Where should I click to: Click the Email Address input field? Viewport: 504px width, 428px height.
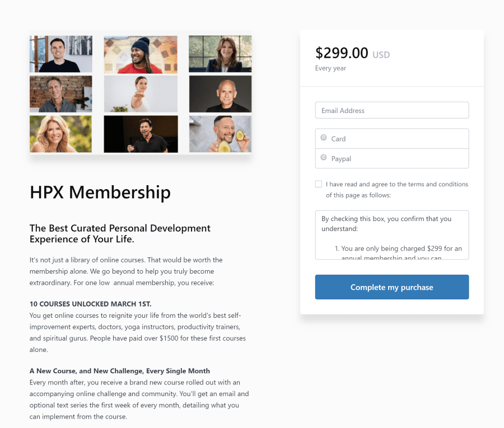click(x=392, y=110)
